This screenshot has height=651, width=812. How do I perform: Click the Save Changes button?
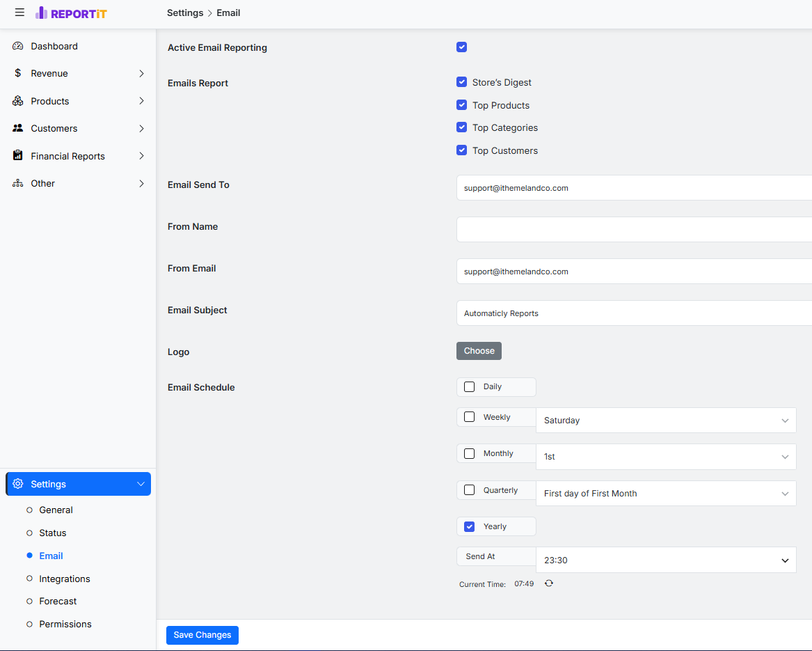(202, 635)
